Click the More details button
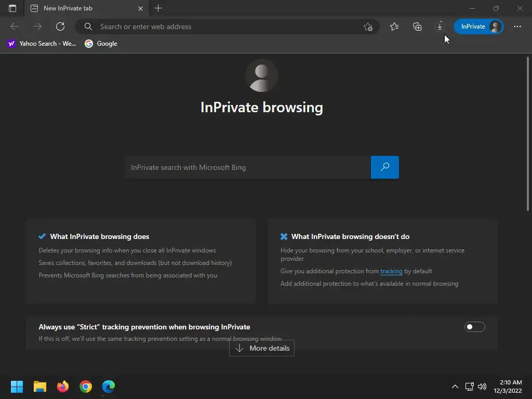Screen dimensions: 532x399 262,348
